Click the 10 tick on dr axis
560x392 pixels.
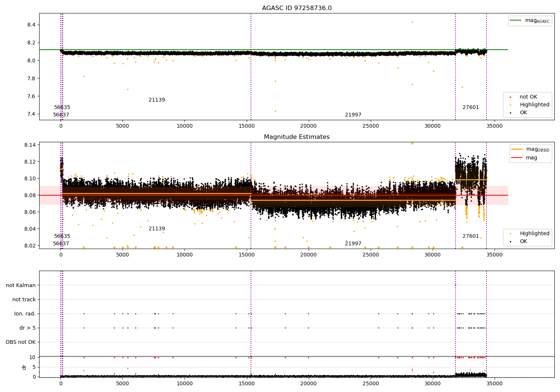coord(33,357)
